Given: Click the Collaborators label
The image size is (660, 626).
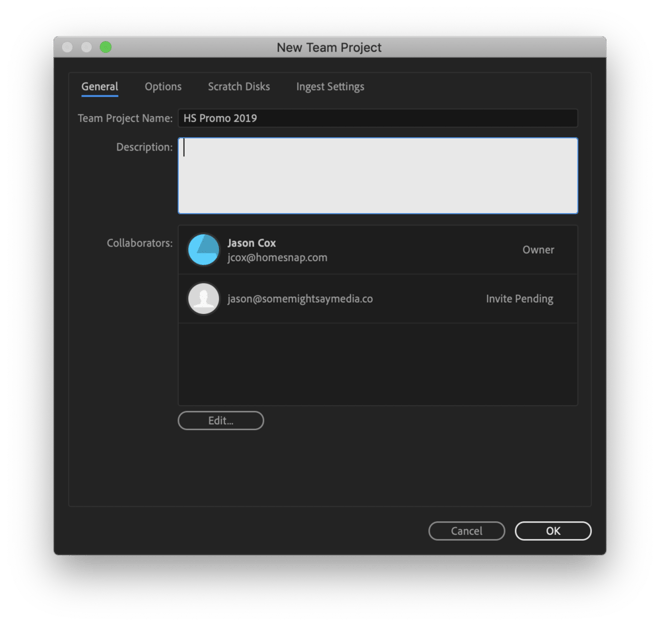Looking at the screenshot, I should coord(139,243).
